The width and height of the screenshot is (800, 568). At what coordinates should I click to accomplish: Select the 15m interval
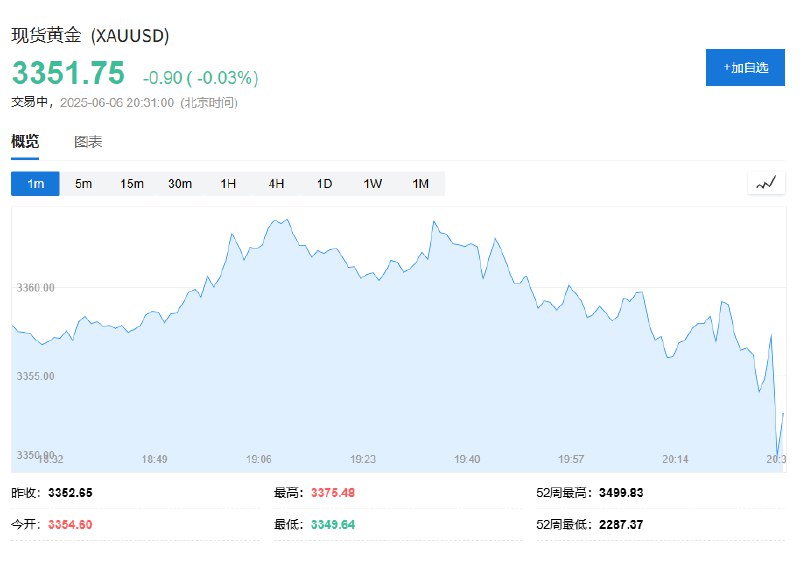point(132,184)
